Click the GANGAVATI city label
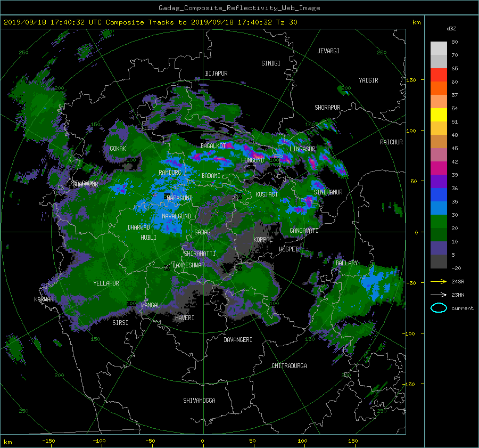This screenshot has height=448, width=479. point(304,231)
